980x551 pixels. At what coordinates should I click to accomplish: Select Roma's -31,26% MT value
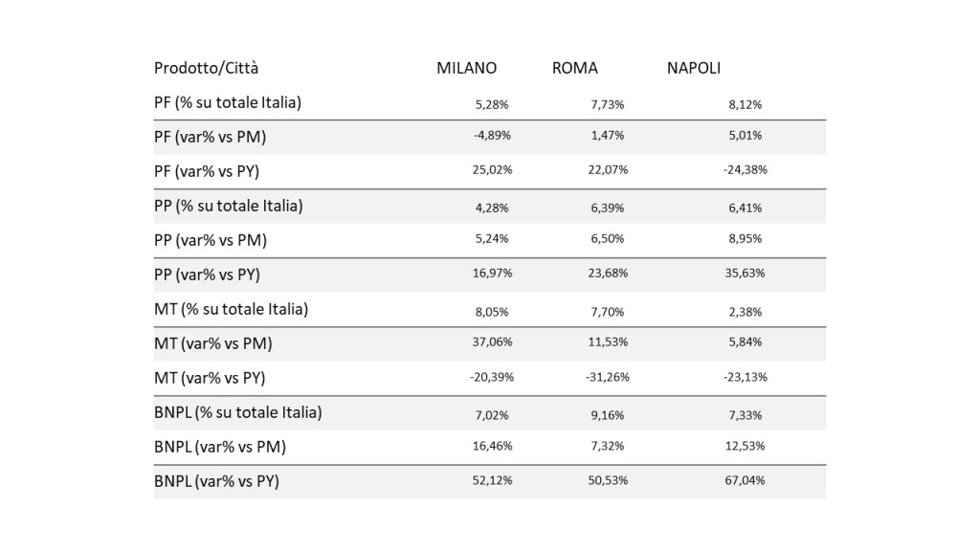[608, 377]
